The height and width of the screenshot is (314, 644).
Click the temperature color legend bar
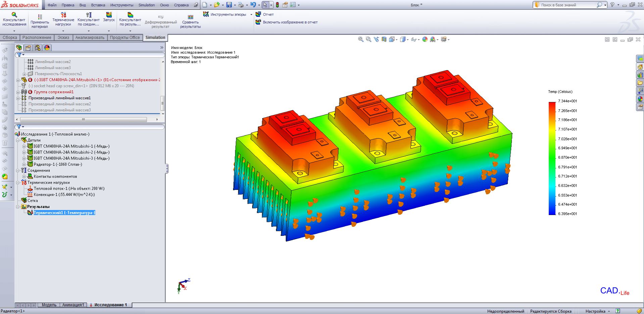(552, 158)
